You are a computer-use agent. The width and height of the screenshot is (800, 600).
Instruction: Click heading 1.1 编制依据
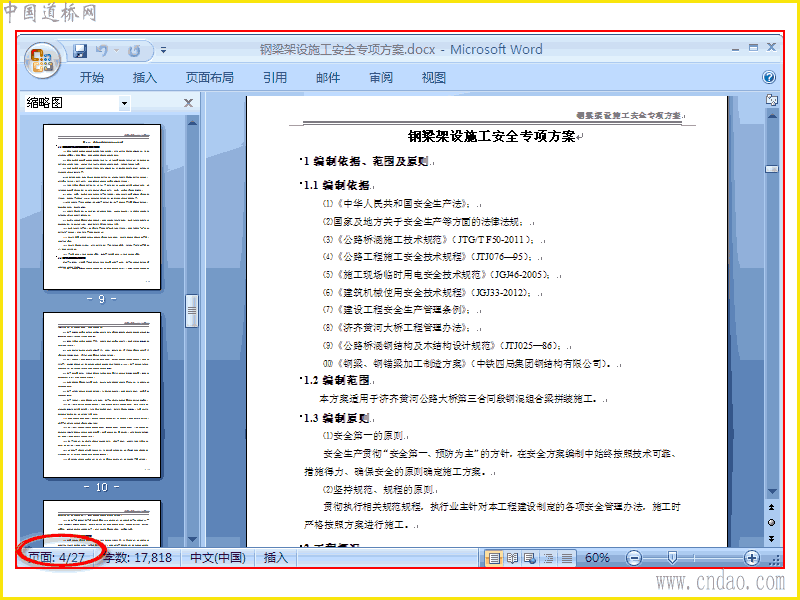[x=337, y=185]
